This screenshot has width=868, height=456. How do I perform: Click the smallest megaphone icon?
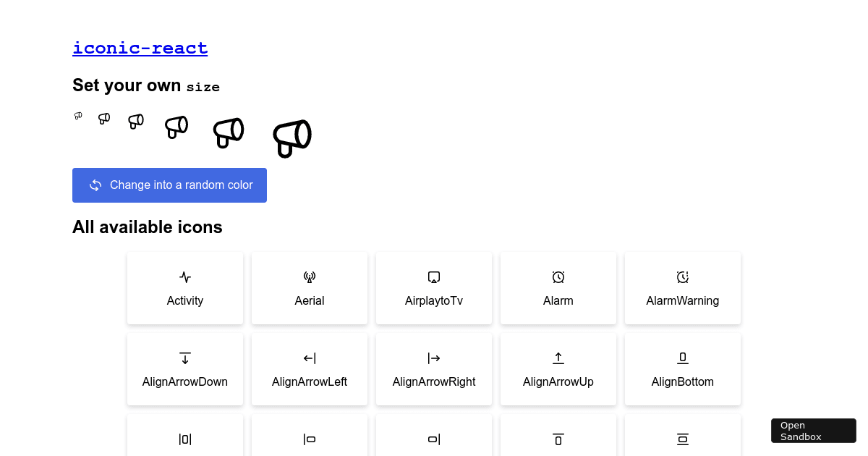click(78, 116)
